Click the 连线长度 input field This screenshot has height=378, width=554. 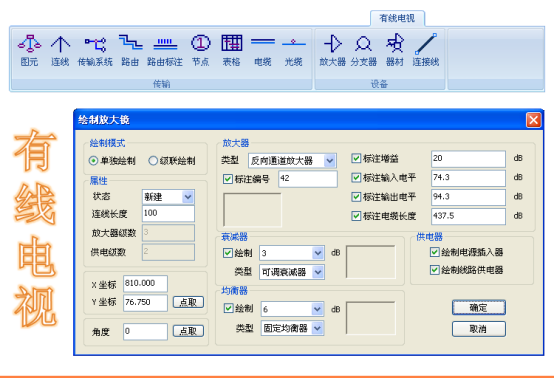tap(168, 213)
